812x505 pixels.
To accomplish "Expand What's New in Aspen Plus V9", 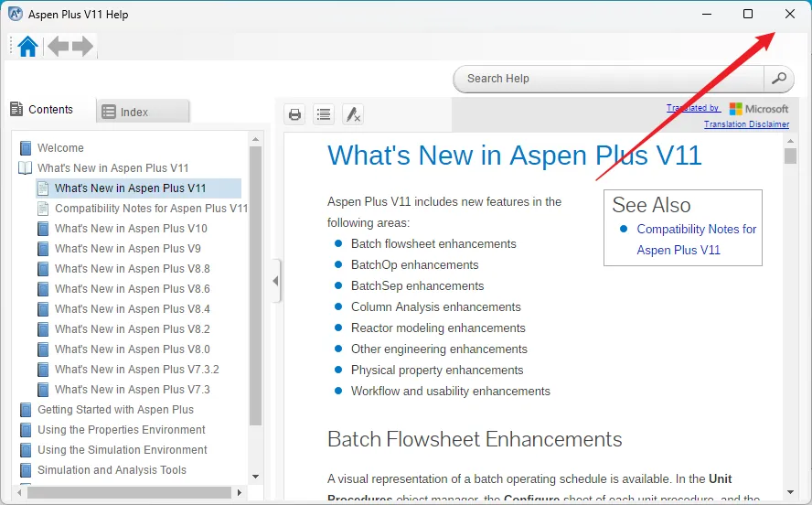I will click(128, 249).
